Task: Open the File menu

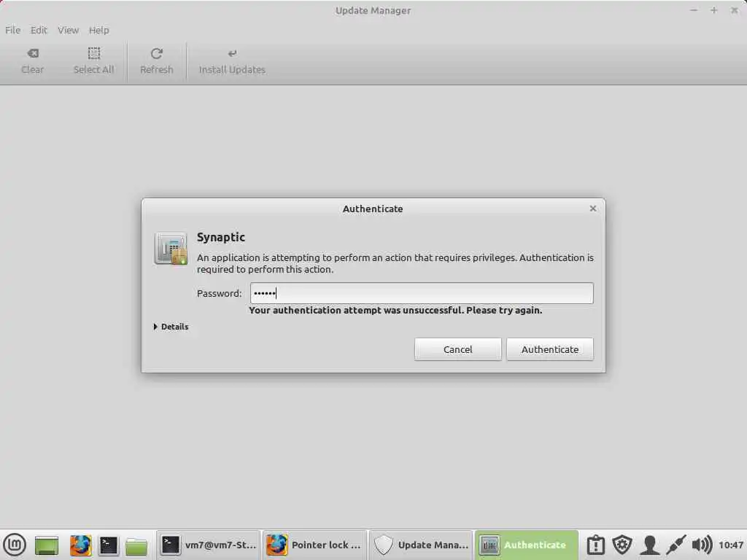Action: click(x=13, y=30)
